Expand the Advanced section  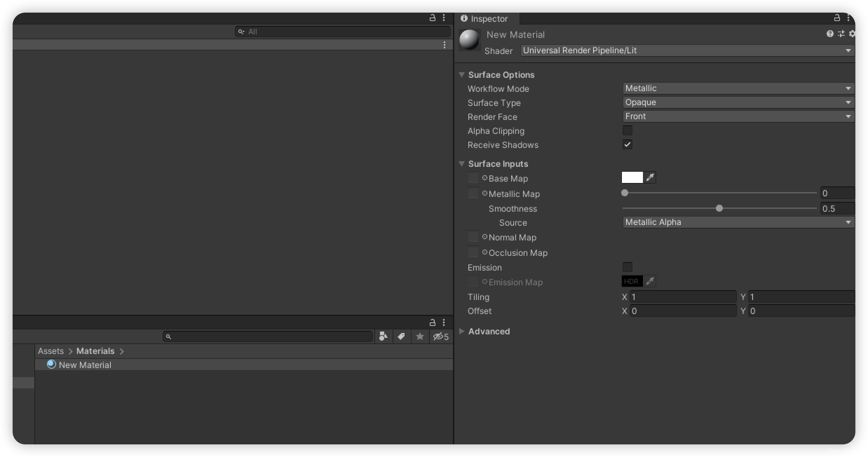(x=462, y=331)
